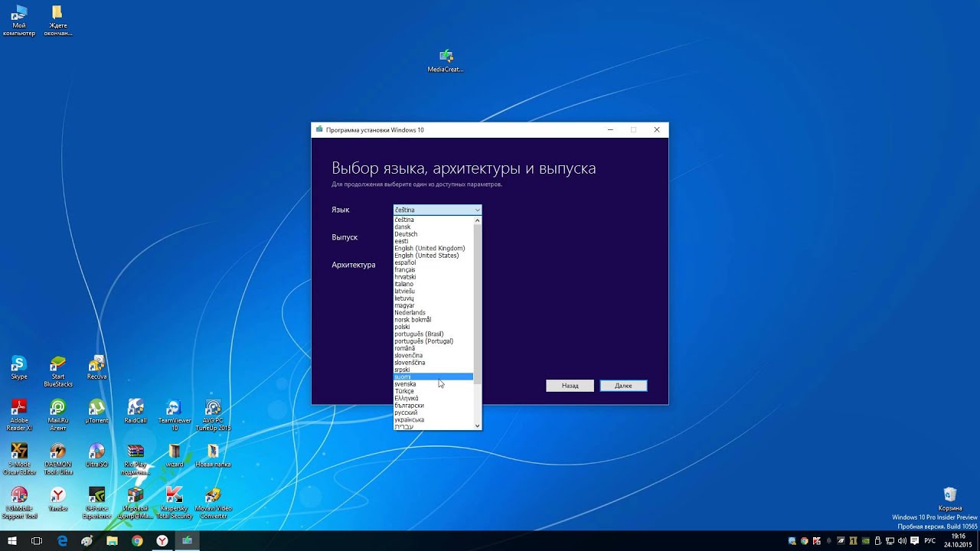
Task: Launch Microsoft Edge from the taskbar
Action: 63,540
